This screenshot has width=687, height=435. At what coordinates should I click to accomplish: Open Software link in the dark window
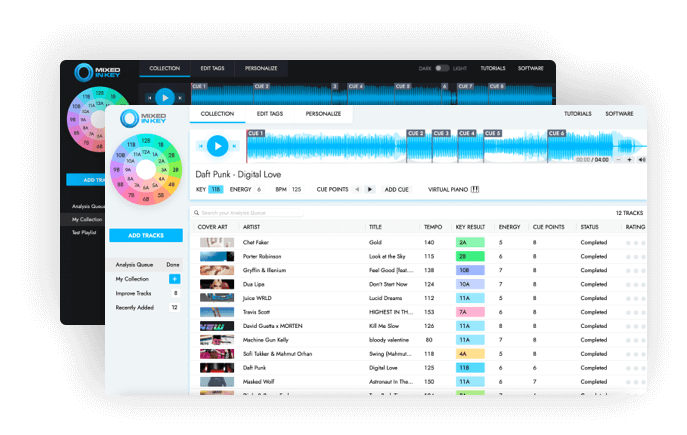[531, 68]
